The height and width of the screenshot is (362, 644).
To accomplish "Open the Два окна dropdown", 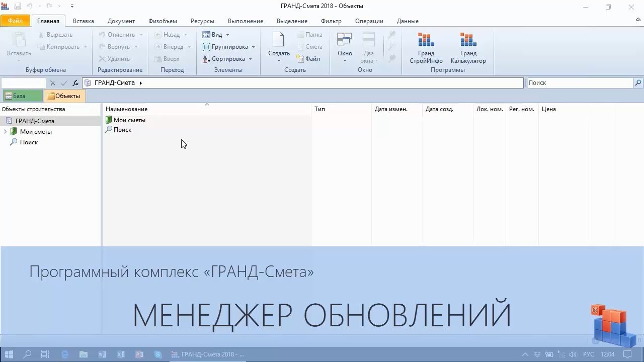I will [369, 48].
